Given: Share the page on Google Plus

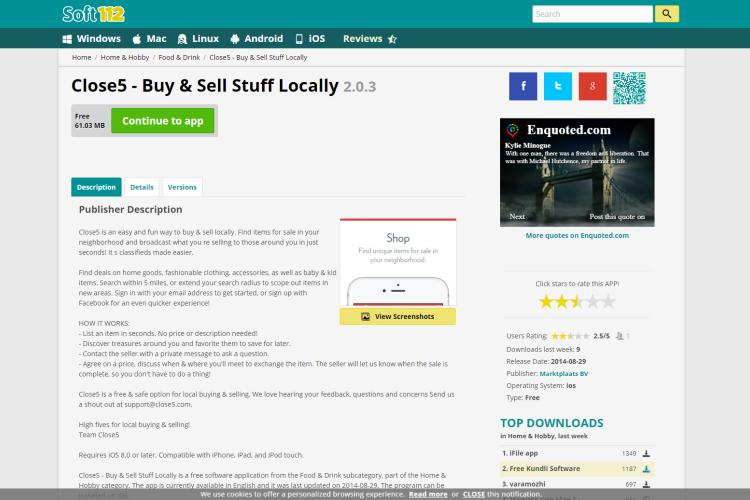Looking at the screenshot, I should pyautogui.click(x=593, y=86).
